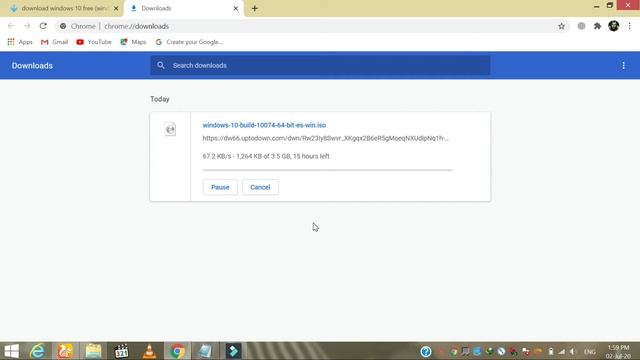Image resolution: width=640 pixels, height=360 pixels.
Task: Click the blue help question mark tray icon
Action: tap(426, 351)
